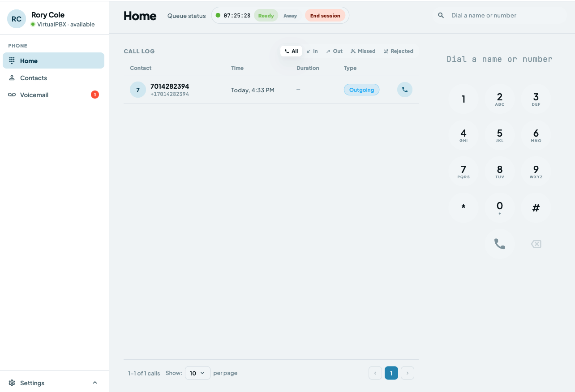Tap dialpad key 2 ABC
Image resolution: width=575 pixels, height=392 pixels.
click(500, 99)
